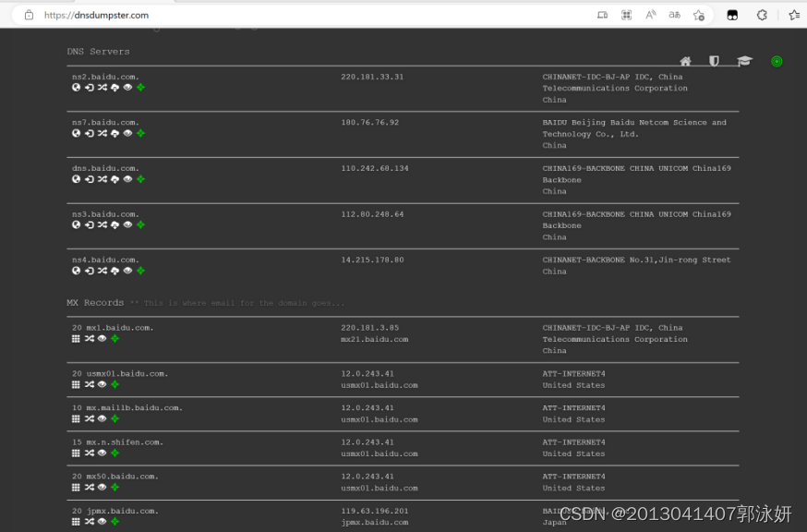The height and width of the screenshot is (532, 807).
Task: Click green crosshair icon for mx50.baidu.com
Action: [x=114, y=487]
